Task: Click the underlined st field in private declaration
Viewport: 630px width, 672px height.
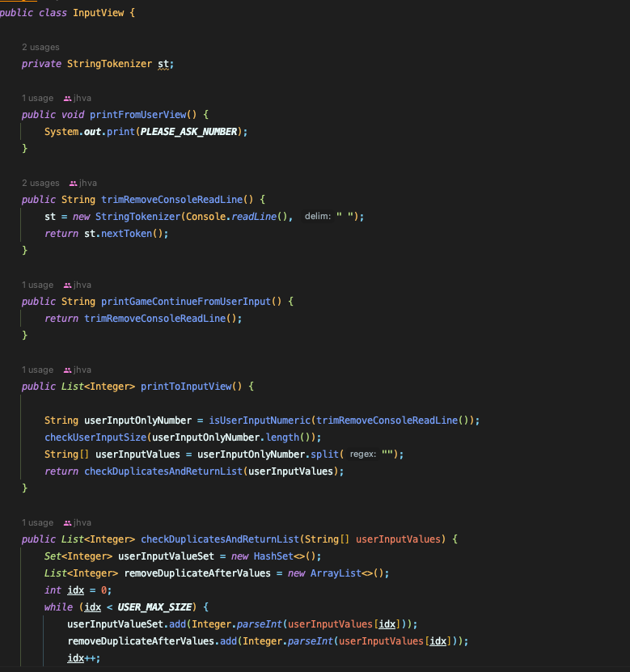Action: 163,64
